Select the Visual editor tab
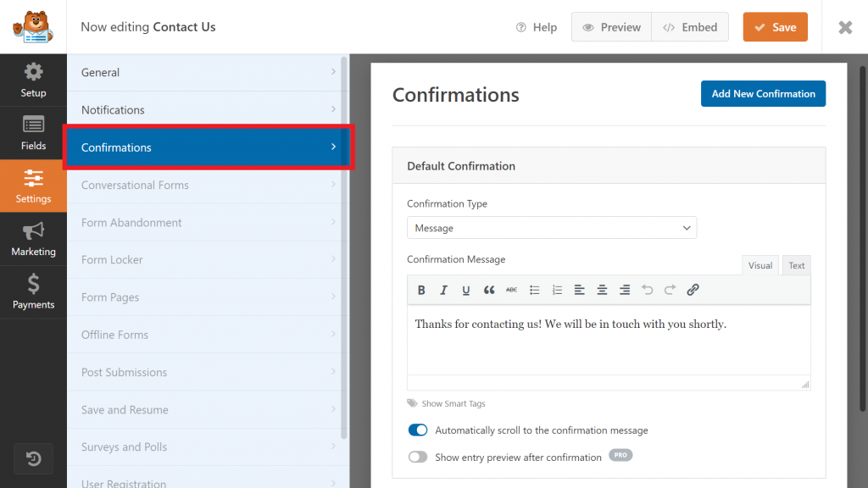 759,264
